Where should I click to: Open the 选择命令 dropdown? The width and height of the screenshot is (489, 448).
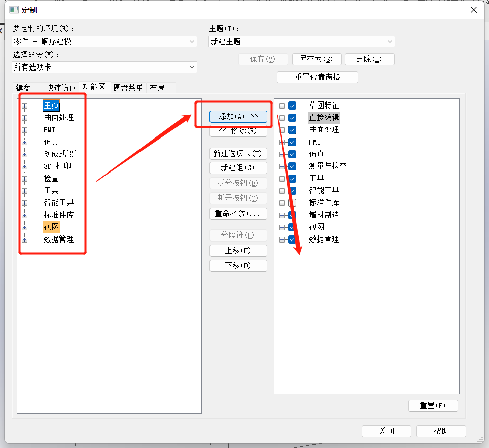(104, 67)
